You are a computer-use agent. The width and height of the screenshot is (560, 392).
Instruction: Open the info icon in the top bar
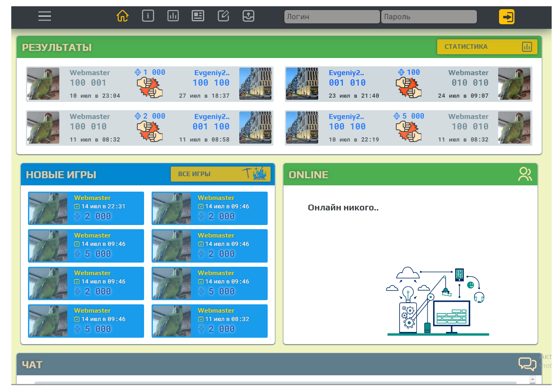coord(148,16)
